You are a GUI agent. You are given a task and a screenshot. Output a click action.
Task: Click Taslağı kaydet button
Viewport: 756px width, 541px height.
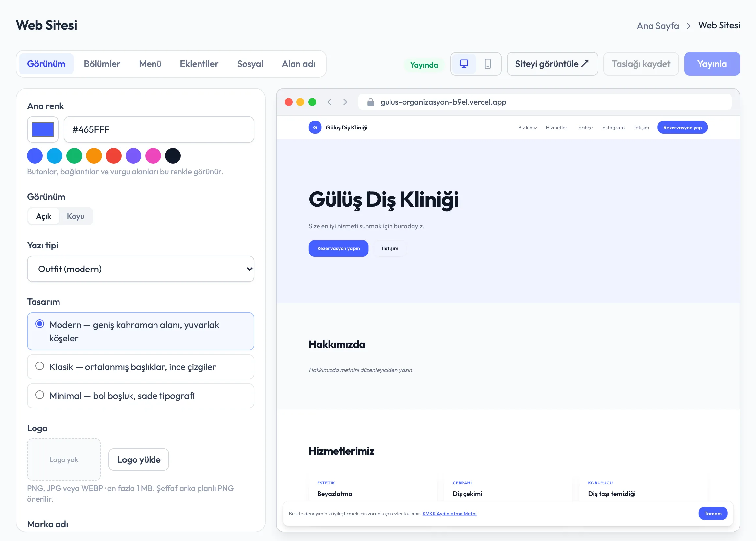coord(641,64)
